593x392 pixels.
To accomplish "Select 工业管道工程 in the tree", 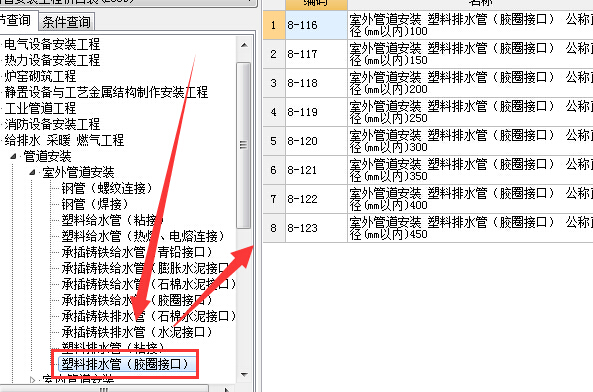I will pos(40,108).
